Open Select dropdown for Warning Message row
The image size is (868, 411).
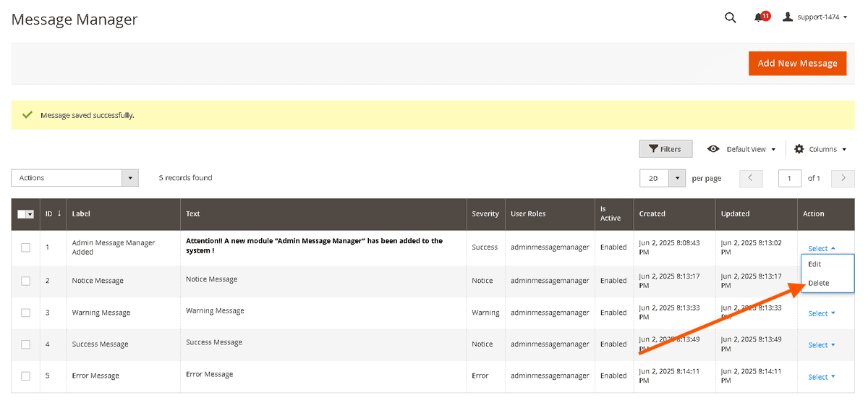(821, 313)
